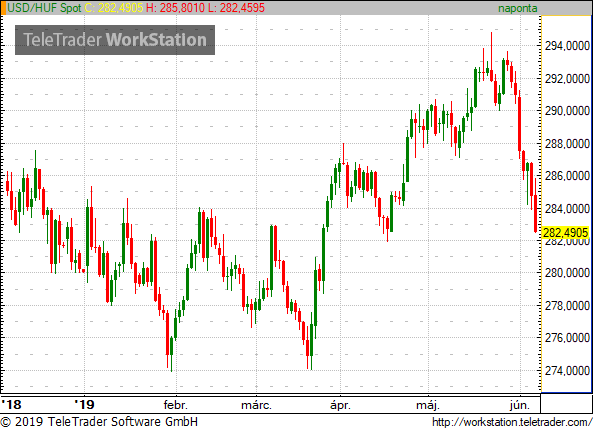
Task: Click the yellow closing price C: 282,4905
Action: (114, 8)
